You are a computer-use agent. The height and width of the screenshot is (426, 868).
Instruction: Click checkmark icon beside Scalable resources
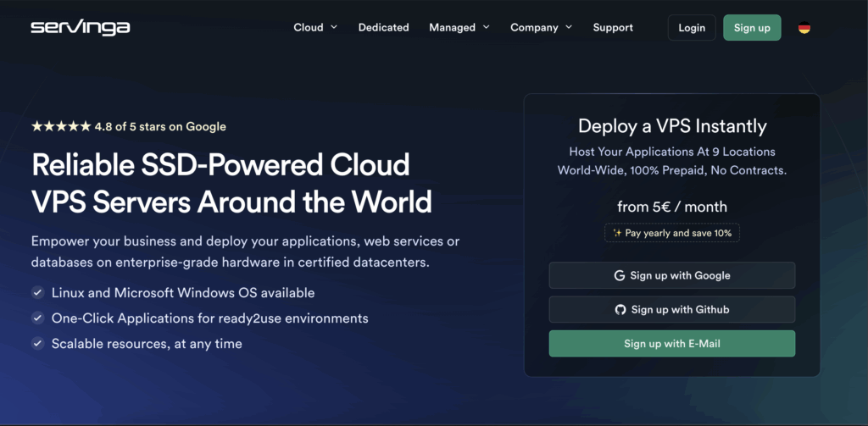pyautogui.click(x=37, y=344)
